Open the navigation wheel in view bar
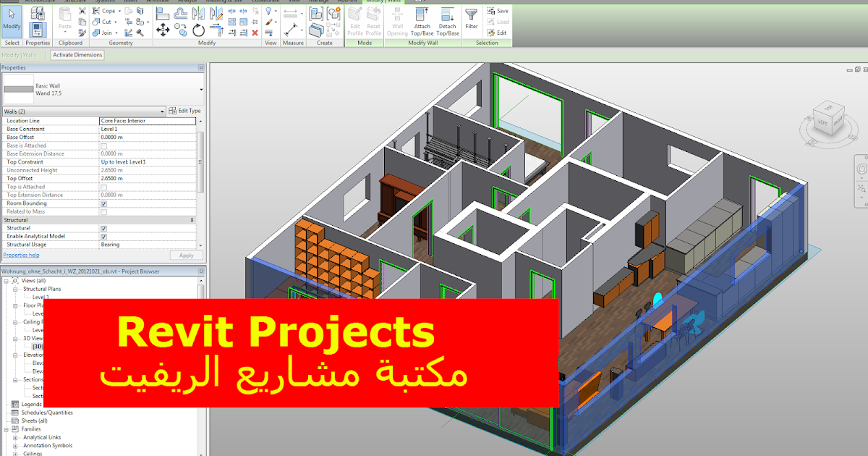Viewport: 868px width, 456px height. click(x=862, y=169)
